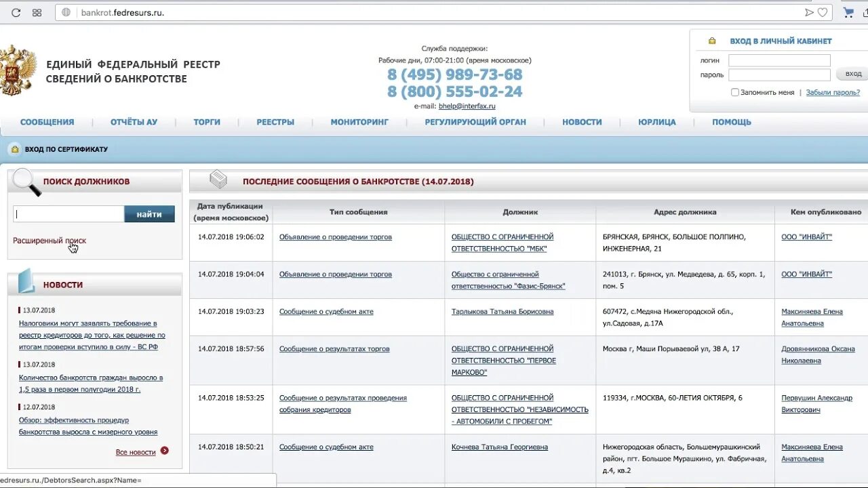Open news Обзор: эффективность процедур банкротства
The image size is (868, 488).
point(88,426)
